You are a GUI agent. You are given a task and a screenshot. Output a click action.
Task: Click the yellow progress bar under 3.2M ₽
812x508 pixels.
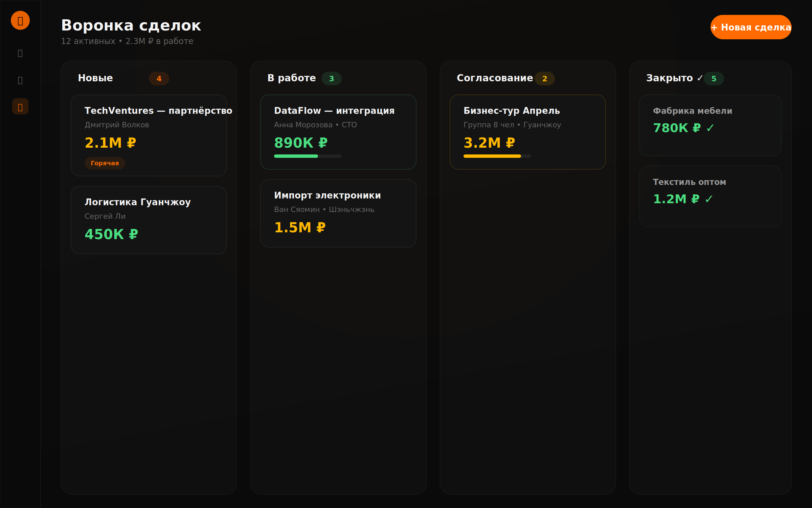492,156
